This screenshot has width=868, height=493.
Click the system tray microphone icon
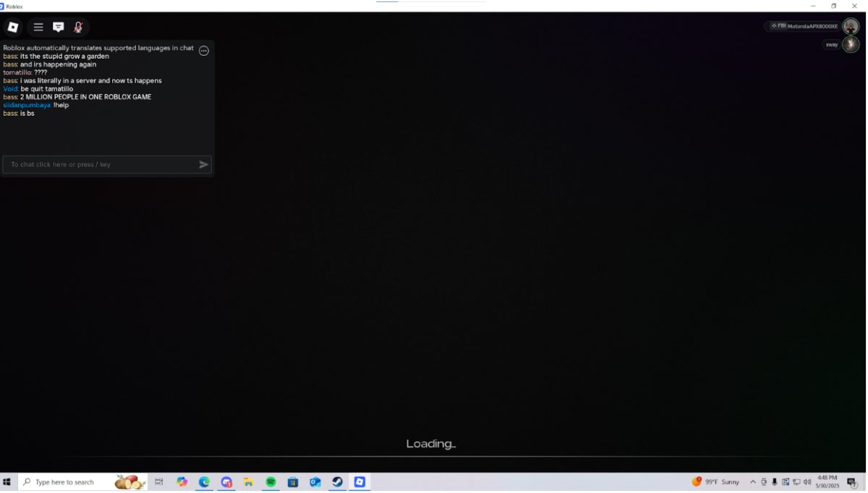[x=775, y=482]
